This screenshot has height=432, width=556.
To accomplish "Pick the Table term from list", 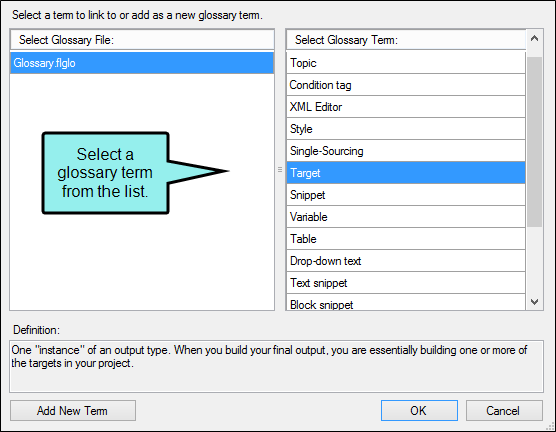I will click(406, 239).
